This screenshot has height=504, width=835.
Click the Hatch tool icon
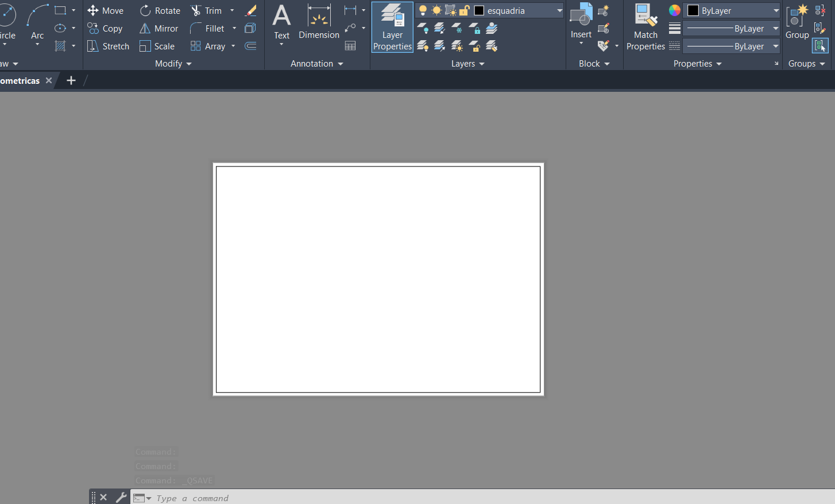pos(60,46)
